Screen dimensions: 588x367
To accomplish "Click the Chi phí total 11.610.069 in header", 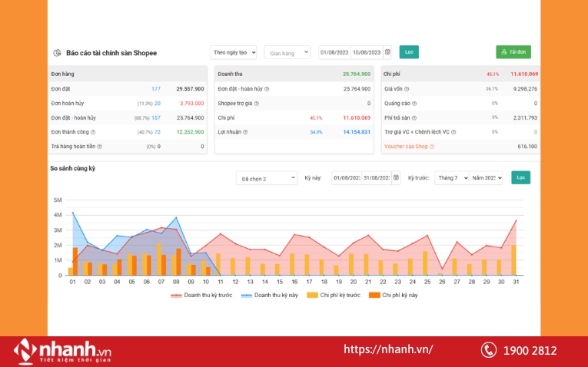I will (524, 74).
